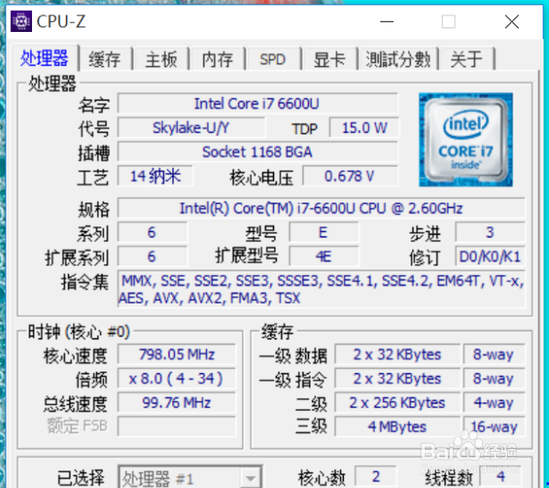Click the socket value Socket 1168 BGA
This screenshot has width=549, height=488.
(x=257, y=152)
